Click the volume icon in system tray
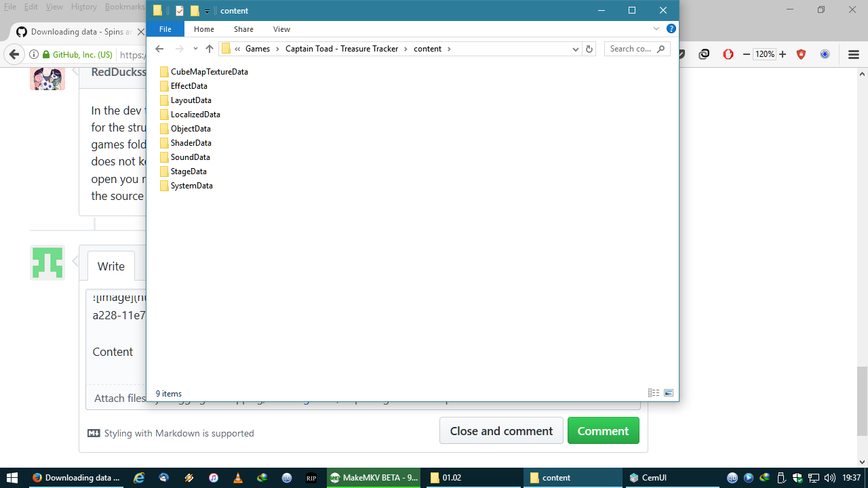The image size is (868, 488). [x=829, y=478]
